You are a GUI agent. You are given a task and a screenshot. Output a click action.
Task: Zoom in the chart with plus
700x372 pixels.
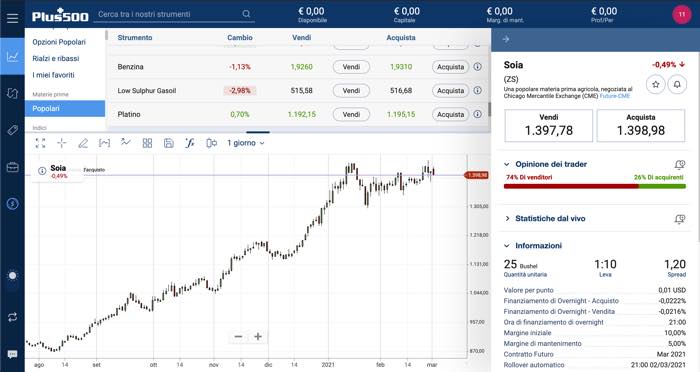258,336
